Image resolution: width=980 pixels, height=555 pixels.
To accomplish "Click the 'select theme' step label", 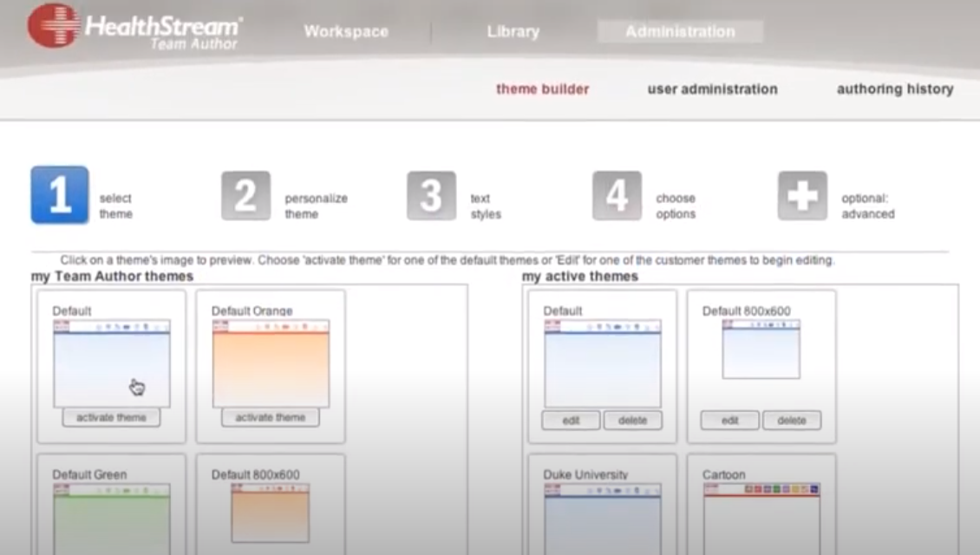I will pos(115,206).
